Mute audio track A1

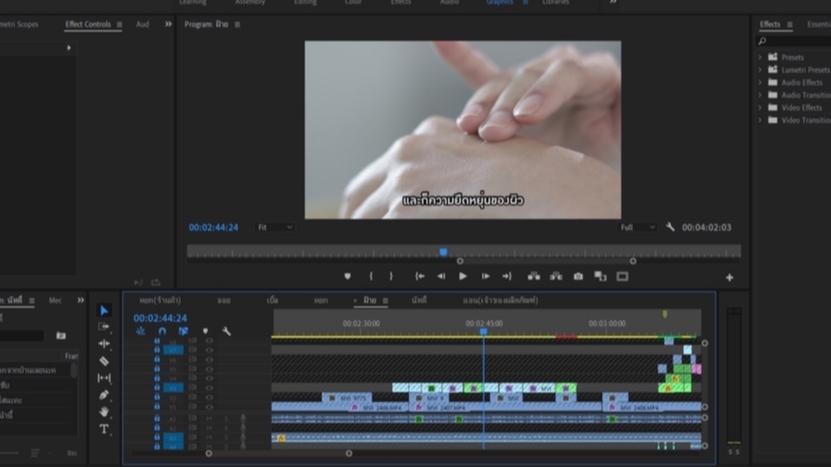point(209,419)
